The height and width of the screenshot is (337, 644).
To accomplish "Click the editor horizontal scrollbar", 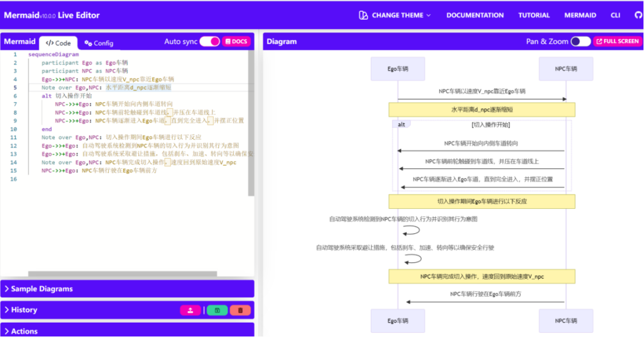I will point(123,274).
